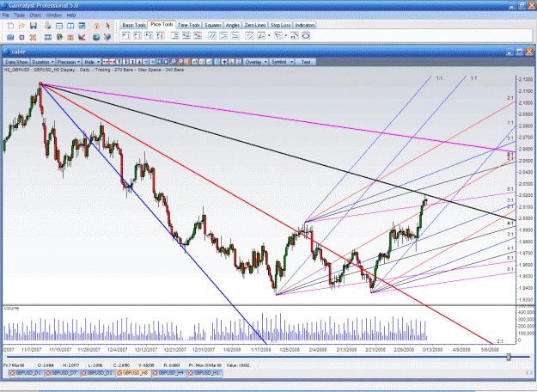Click the Data Show button

(x=16, y=62)
